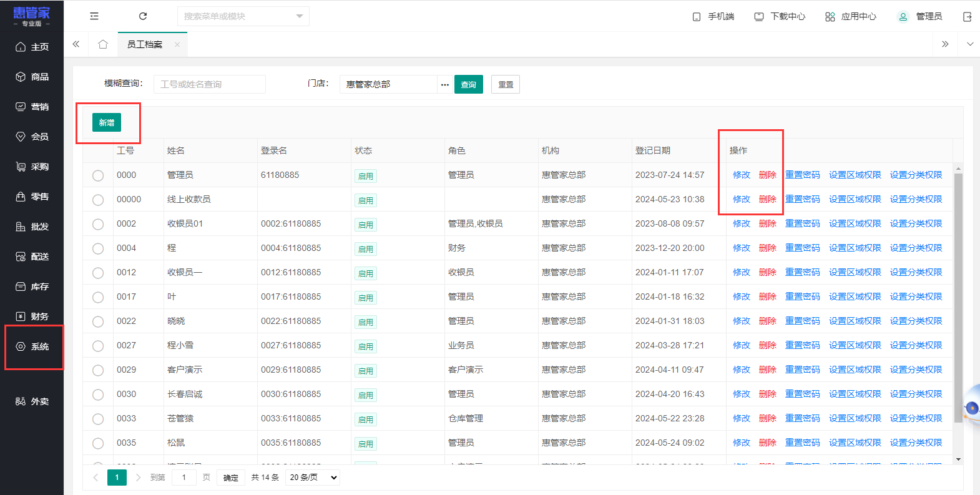Viewport: 980px width, 495px height.
Task: Click 重置密码 link for employee 0004
Action: pos(802,248)
